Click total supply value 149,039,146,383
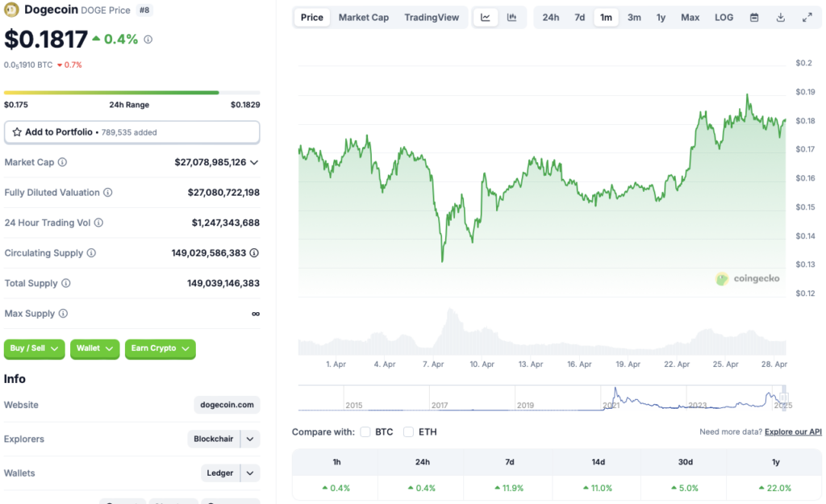 coord(223,283)
